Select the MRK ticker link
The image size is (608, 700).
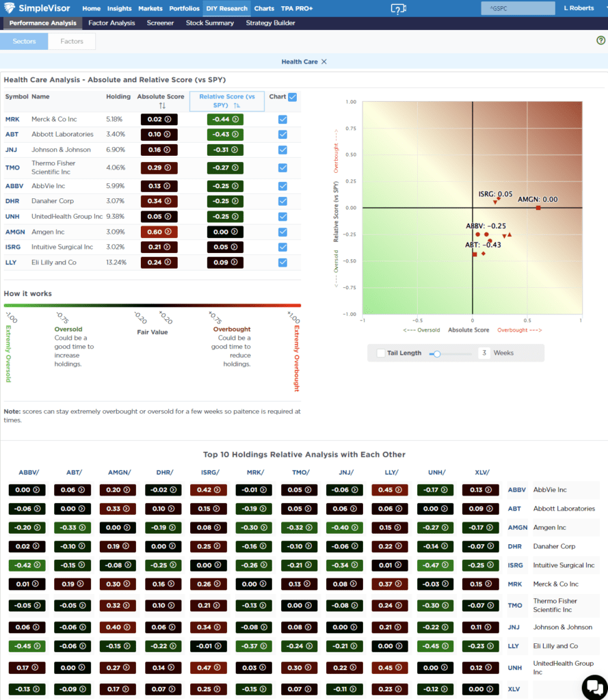tap(14, 118)
